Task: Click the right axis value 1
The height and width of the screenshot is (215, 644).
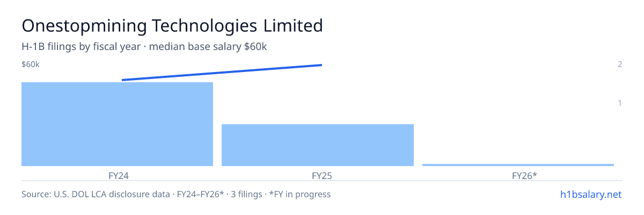Action: [620, 103]
